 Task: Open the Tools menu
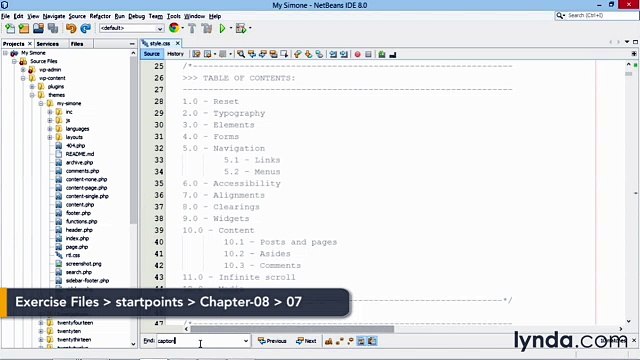click(x=173, y=16)
